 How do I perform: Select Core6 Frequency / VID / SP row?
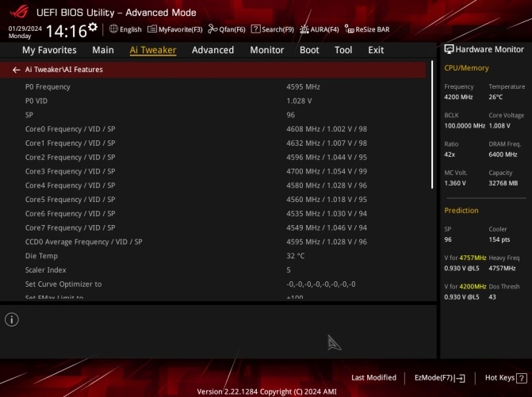[212, 214]
